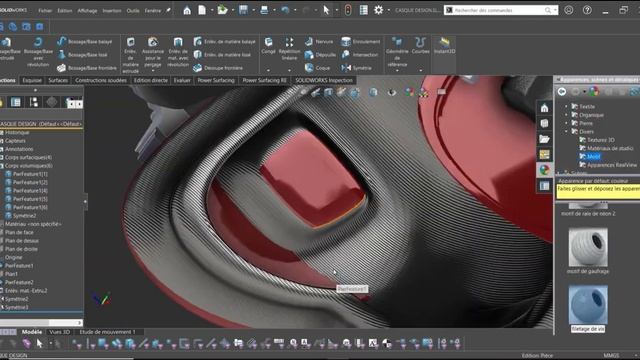The height and width of the screenshot is (360, 640).
Task: Click the Dépouille tool
Action: (320, 55)
